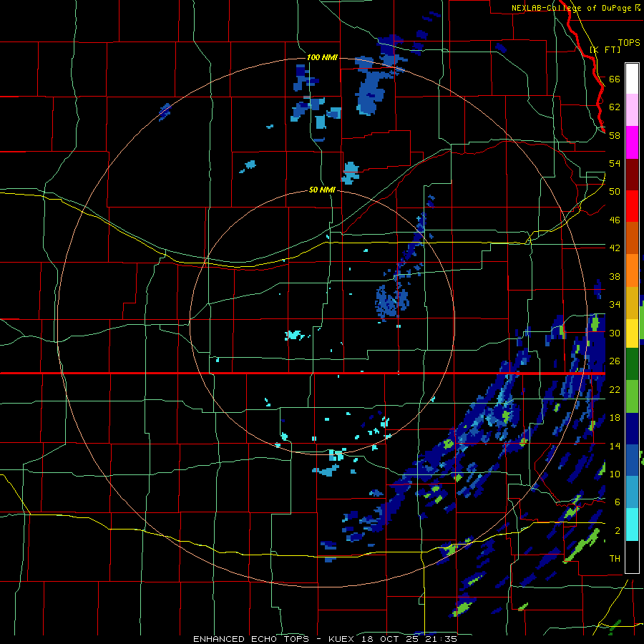Screen dimensions: 644x644
Task: Click legend value 2
Action: (618, 531)
